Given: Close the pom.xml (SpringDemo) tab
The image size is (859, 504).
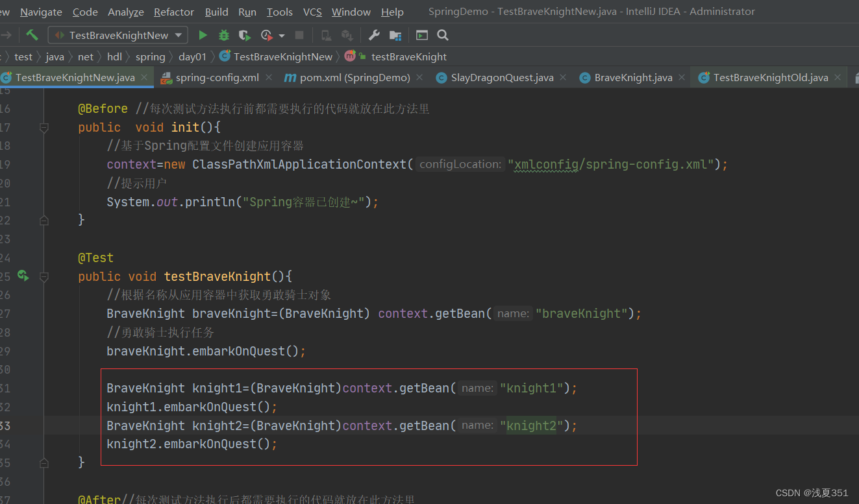Looking at the screenshot, I should (420, 78).
